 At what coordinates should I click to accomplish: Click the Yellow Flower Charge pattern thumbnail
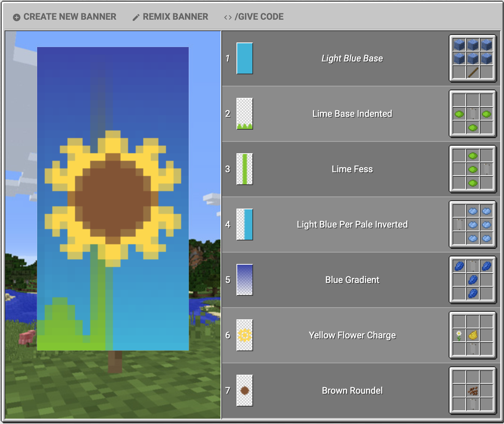(x=244, y=335)
